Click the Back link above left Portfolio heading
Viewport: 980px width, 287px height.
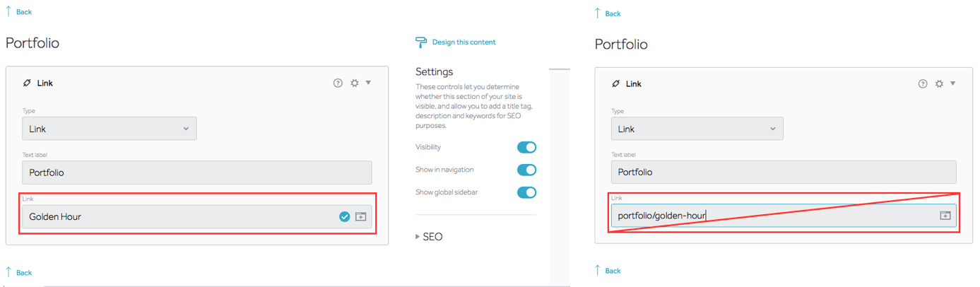[x=23, y=12]
